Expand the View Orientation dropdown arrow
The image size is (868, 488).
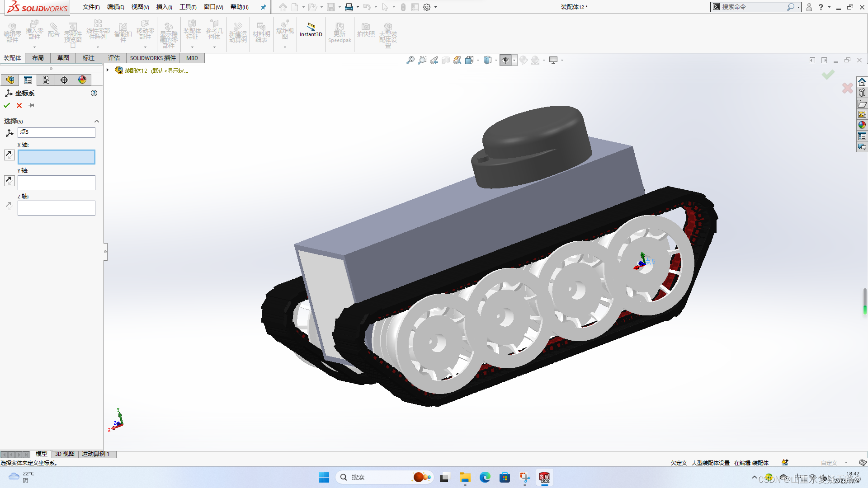pyautogui.click(x=478, y=60)
